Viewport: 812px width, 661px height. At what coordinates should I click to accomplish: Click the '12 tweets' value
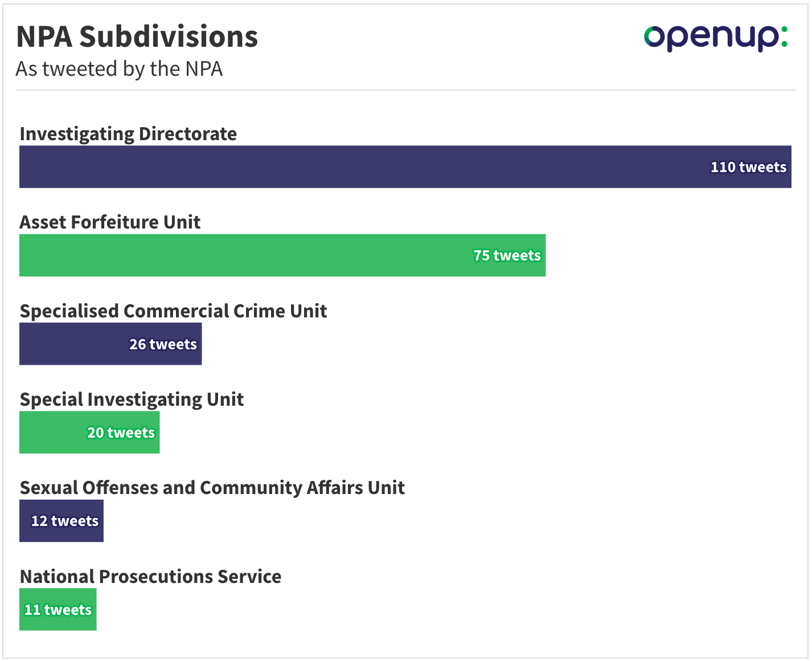pyautogui.click(x=64, y=521)
